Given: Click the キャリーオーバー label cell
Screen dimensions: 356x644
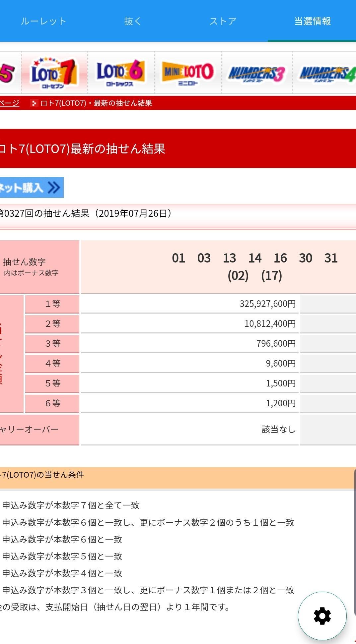Looking at the screenshot, I should [x=39, y=430].
